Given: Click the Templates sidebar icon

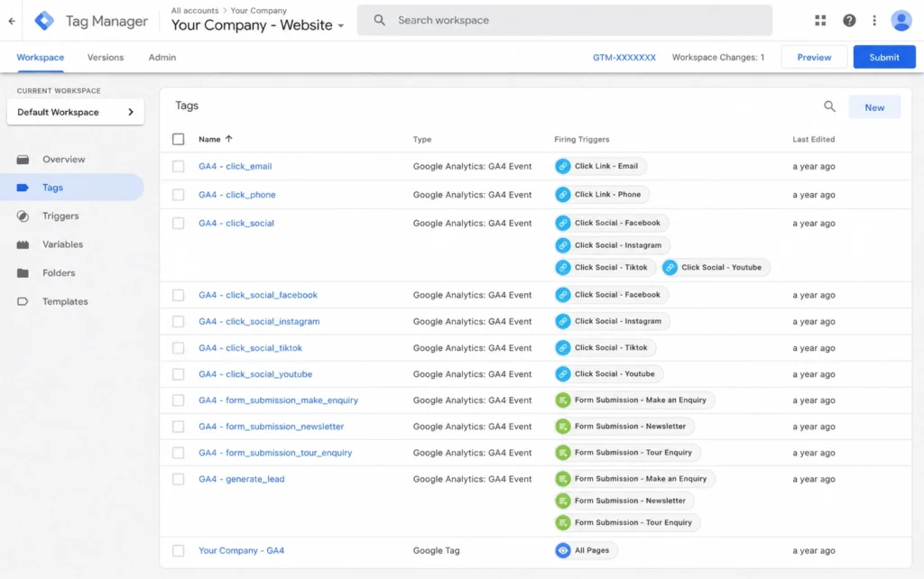Looking at the screenshot, I should tap(23, 301).
